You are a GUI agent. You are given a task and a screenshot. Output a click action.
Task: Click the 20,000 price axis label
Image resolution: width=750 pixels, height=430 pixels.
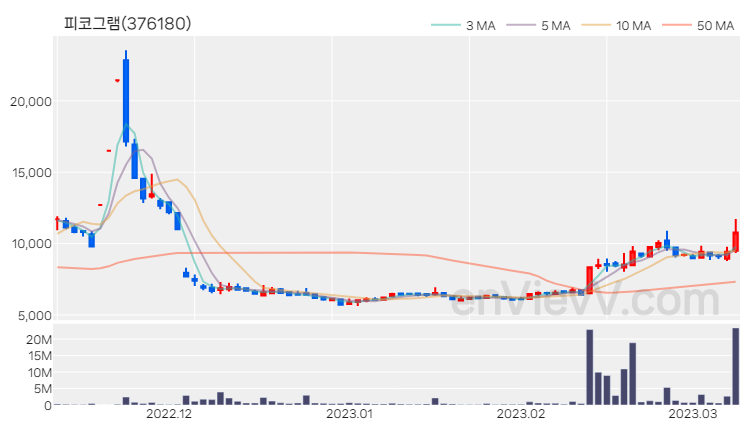click(31, 102)
